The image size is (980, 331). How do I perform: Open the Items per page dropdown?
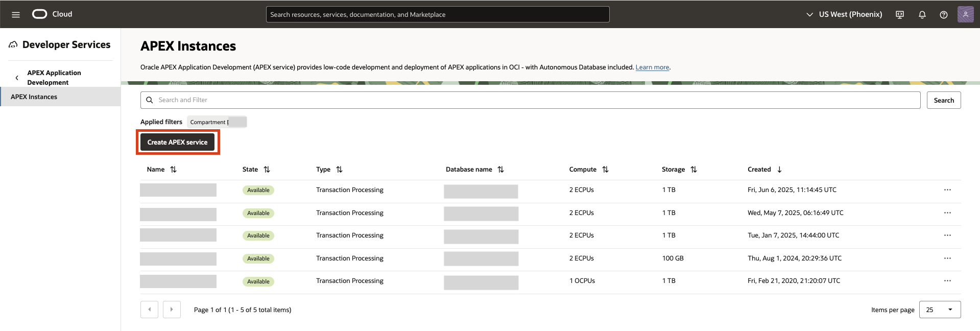(x=939, y=310)
